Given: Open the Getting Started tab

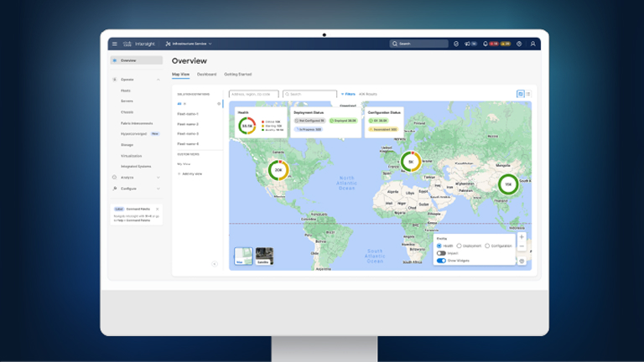Looking at the screenshot, I should [237, 75].
